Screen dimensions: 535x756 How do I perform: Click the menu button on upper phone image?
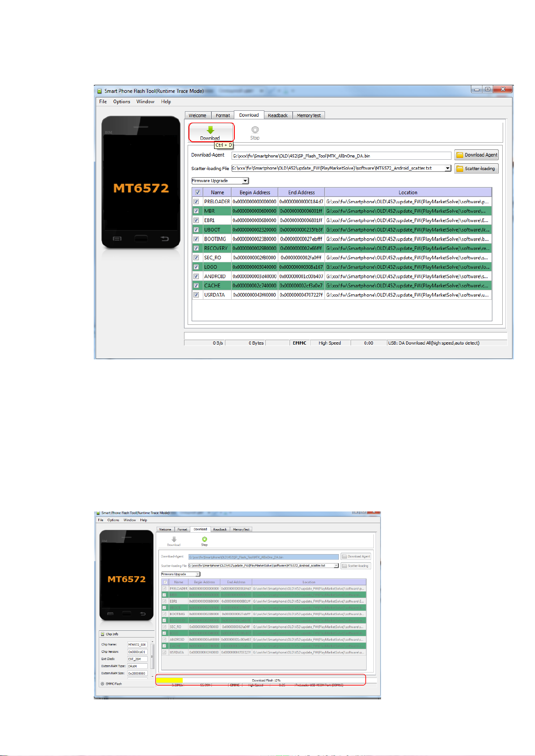pyautogui.click(x=117, y=239)
